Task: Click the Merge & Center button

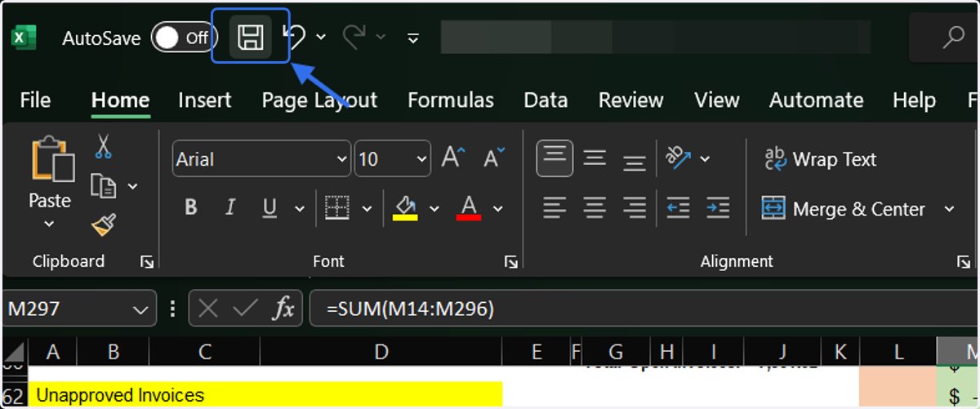Action: 844,209
